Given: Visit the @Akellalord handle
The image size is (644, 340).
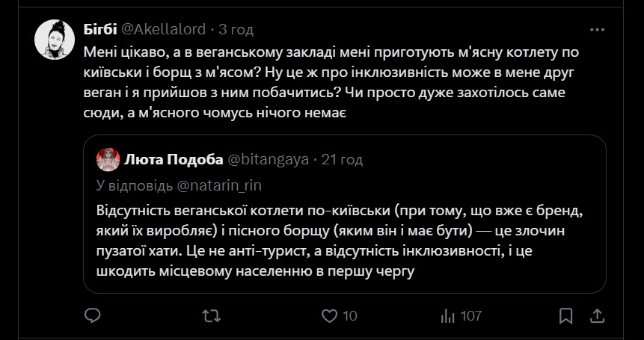Looking at the screenshot, I should [x=165, y=29].
